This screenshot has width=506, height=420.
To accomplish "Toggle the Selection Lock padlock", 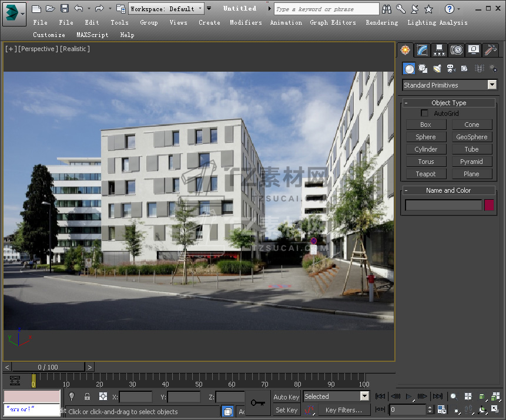I will click(87, 397).
